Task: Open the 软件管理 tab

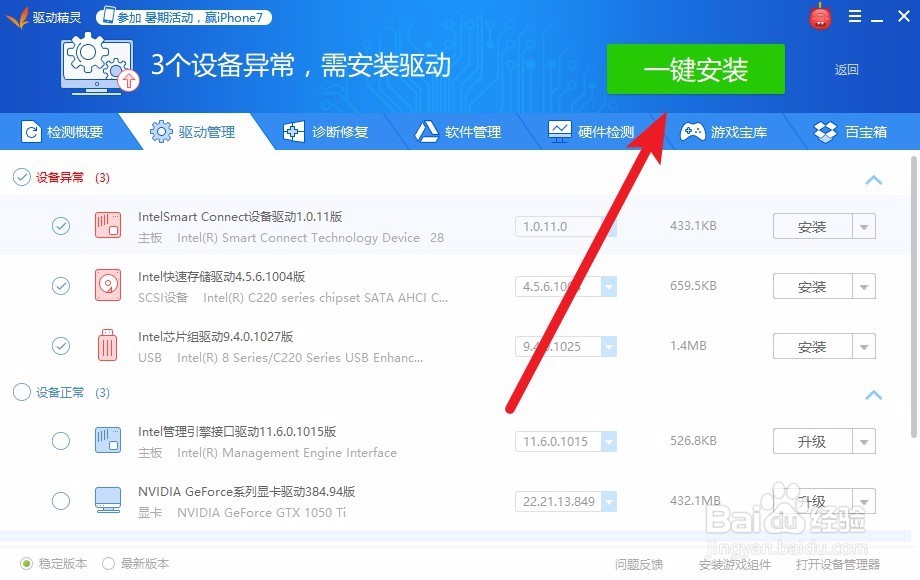Action: pos(459,132)
